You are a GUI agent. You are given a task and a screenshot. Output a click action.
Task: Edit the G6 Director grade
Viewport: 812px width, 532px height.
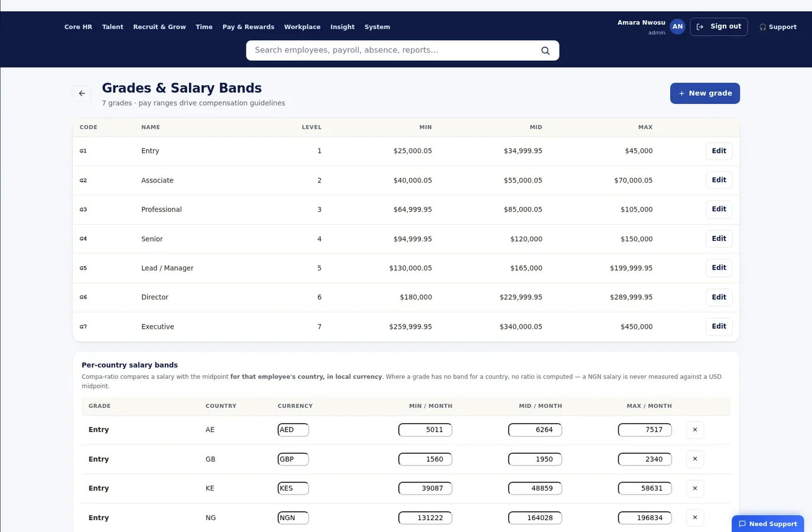tap(719, 297)
